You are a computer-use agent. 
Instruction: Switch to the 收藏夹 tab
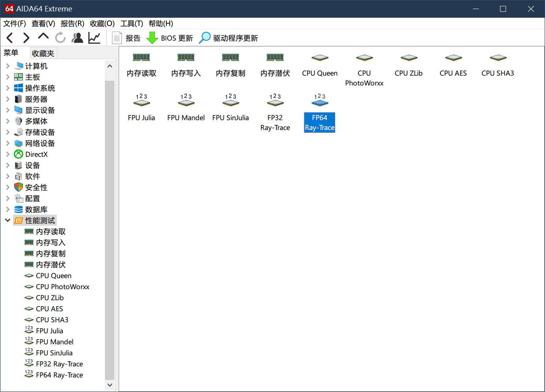(43, 52)
